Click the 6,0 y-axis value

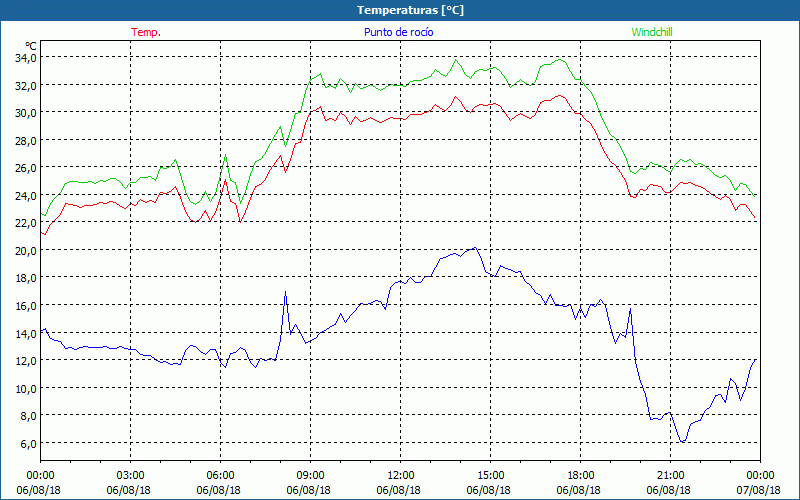28,444
